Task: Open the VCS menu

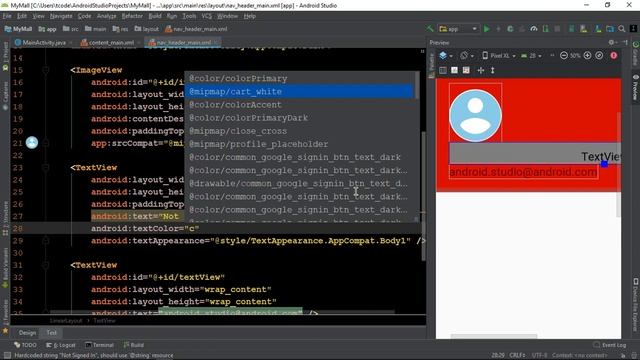Action: [207, 16]
